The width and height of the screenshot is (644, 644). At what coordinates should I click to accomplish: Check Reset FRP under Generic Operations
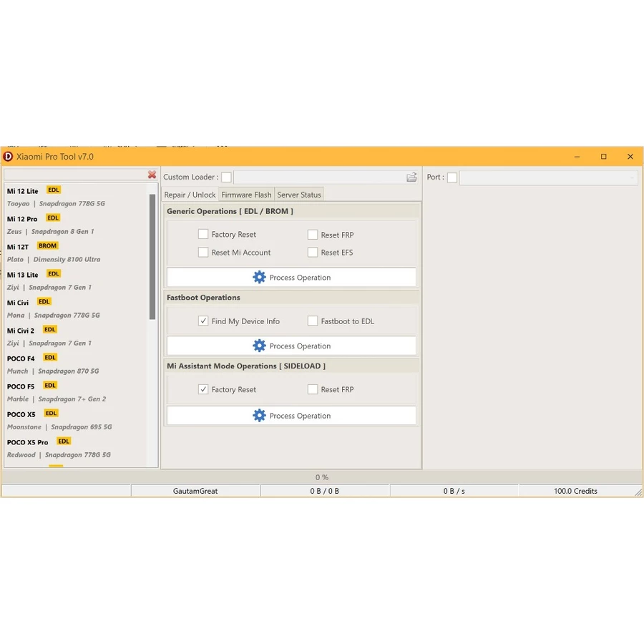tap(313, 235)
